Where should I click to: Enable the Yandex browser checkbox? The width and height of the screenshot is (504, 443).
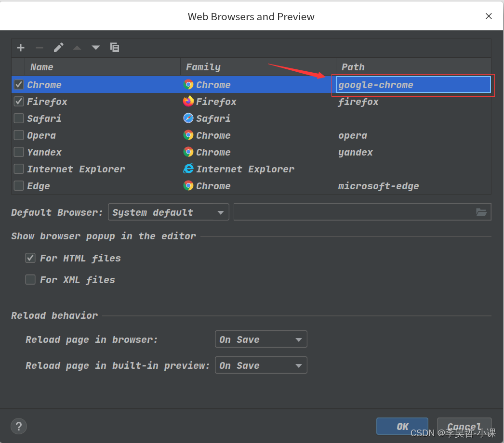[x=19, y=152]
